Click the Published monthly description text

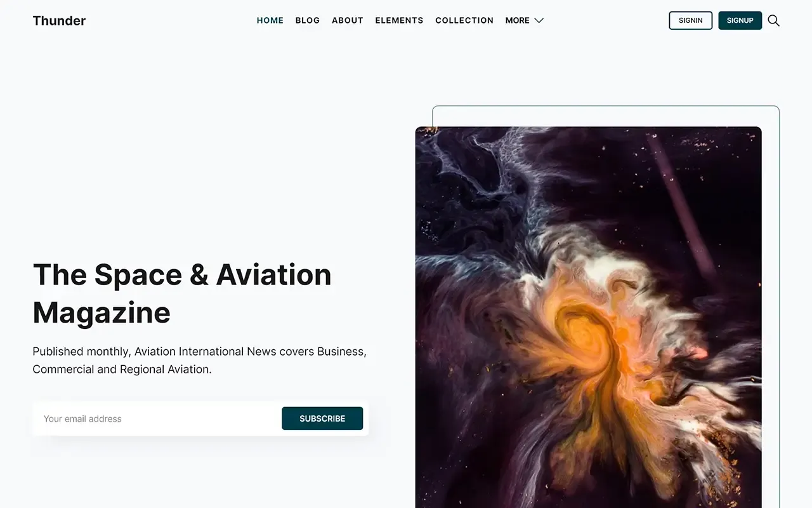199,351
